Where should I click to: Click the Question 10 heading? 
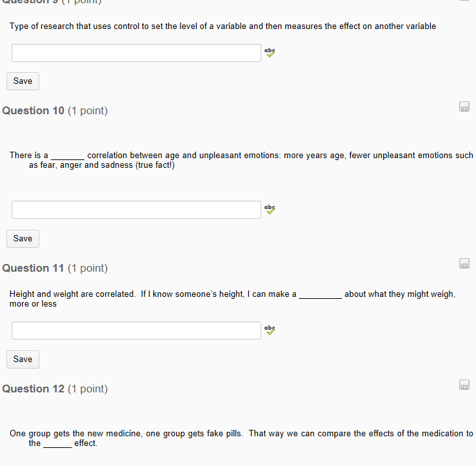pos(55,110)
